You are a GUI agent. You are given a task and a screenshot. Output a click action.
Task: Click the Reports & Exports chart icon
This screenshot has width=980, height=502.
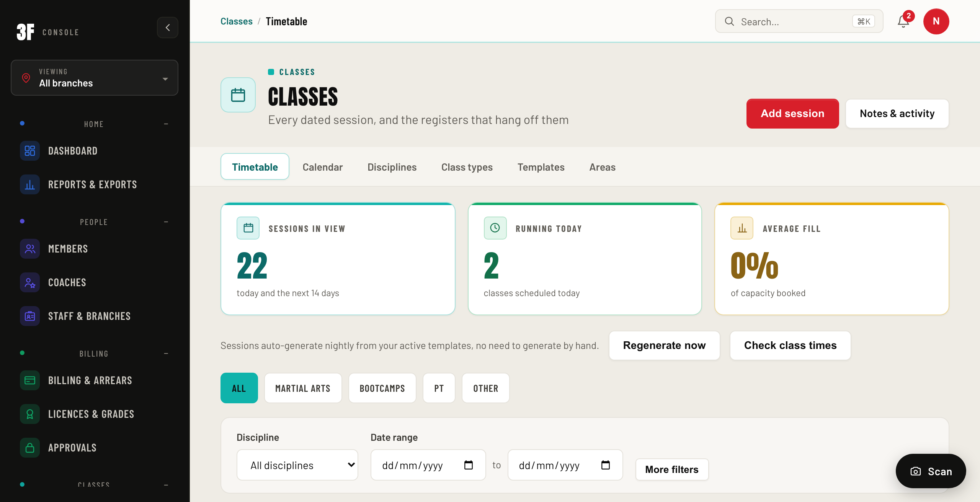30,184
